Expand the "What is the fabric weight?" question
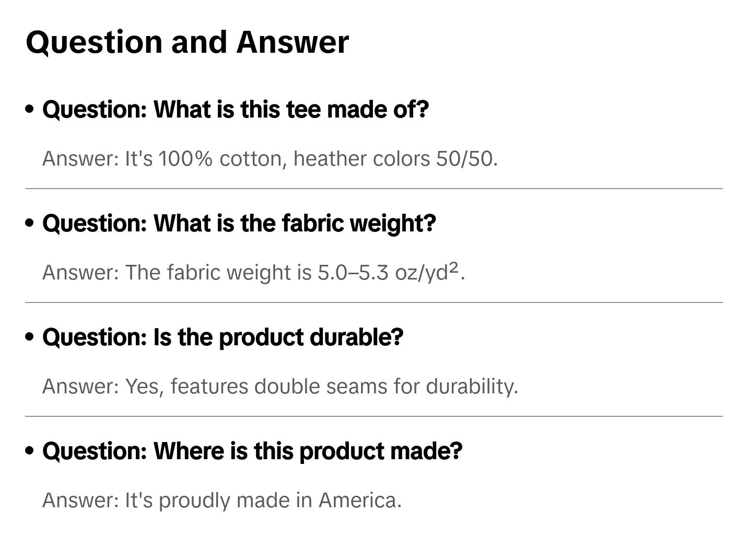The image size is (748, 560). tap(239, 224)
